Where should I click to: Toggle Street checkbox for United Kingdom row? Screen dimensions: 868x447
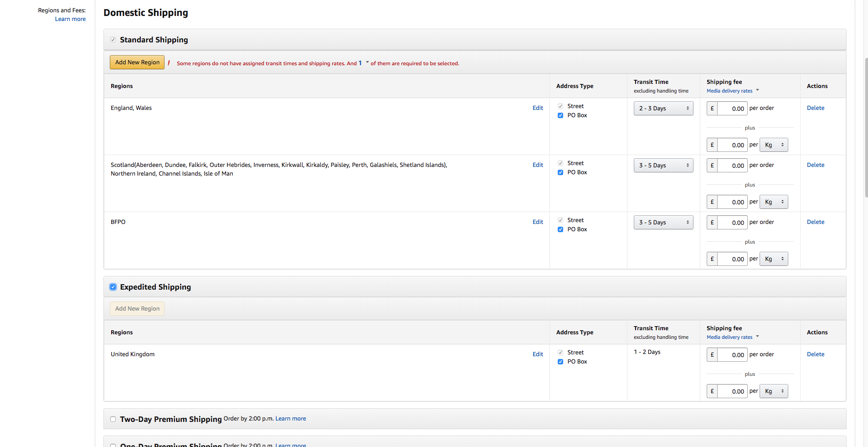pos(560,353)
